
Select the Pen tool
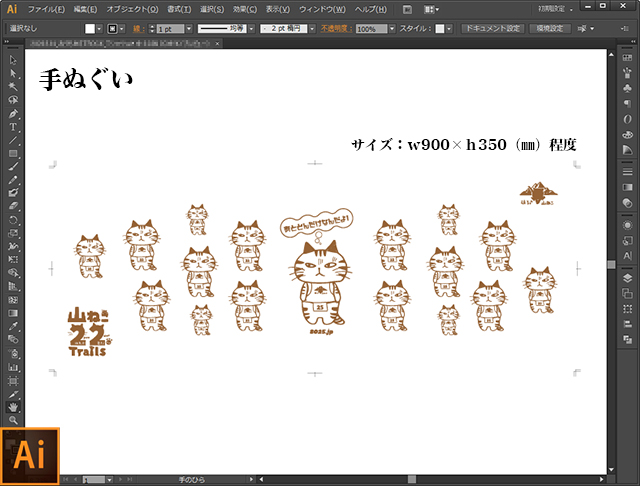[x=13, y=113]
